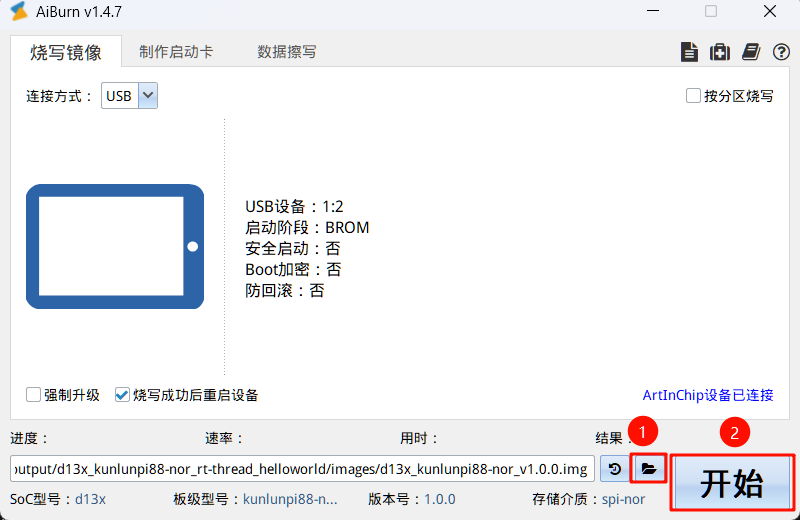Click the AiBurn app logo in the title bar

[x=19, y=11]
